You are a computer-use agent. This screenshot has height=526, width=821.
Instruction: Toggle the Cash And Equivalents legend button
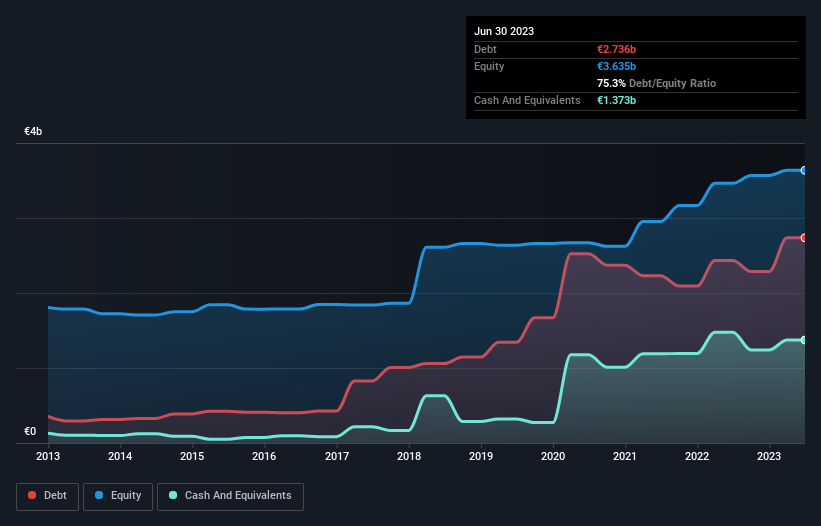click(230, 496)
